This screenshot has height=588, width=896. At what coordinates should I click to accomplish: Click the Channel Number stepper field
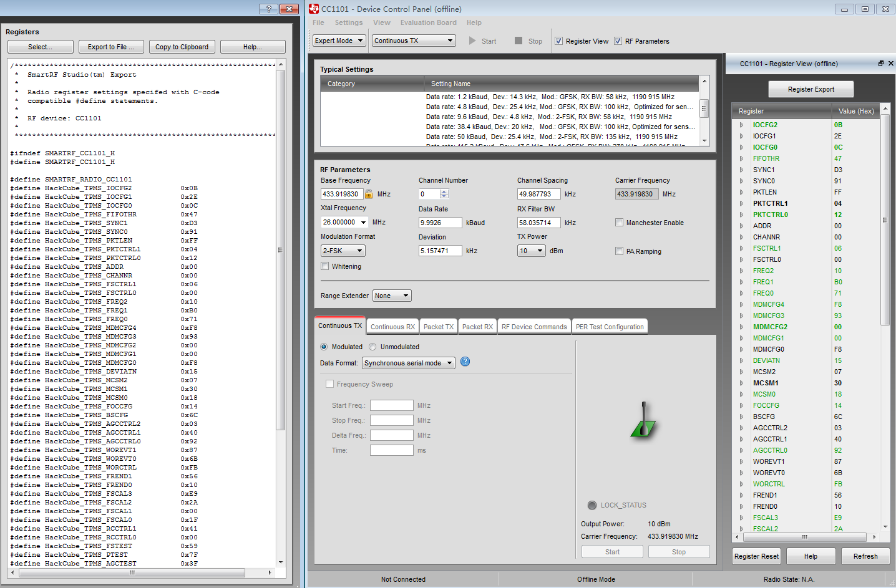434,194
